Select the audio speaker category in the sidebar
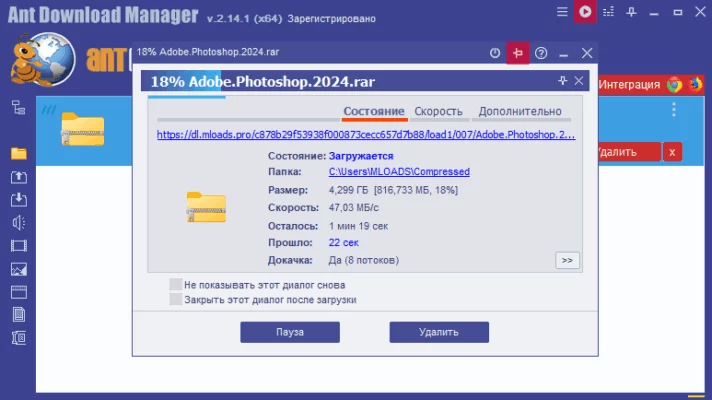Image resolution: width=712 pixels, height=400 pixels. tap(19, 222)
